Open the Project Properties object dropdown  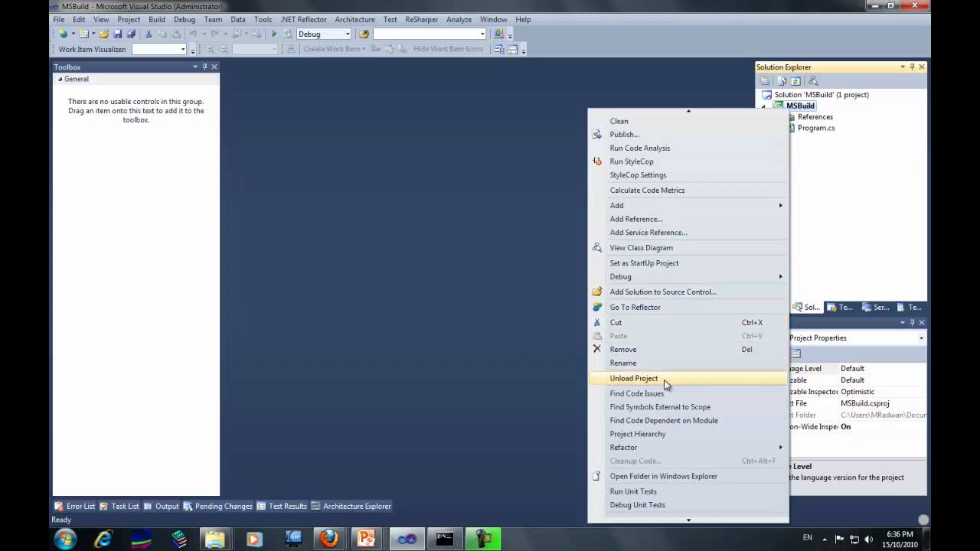tap(921, 337)
